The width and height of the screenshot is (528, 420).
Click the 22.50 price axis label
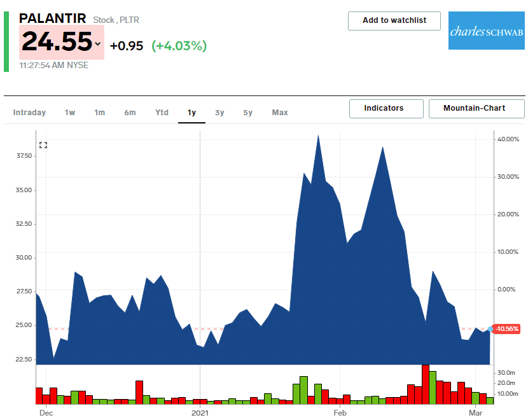coord(24,360)
